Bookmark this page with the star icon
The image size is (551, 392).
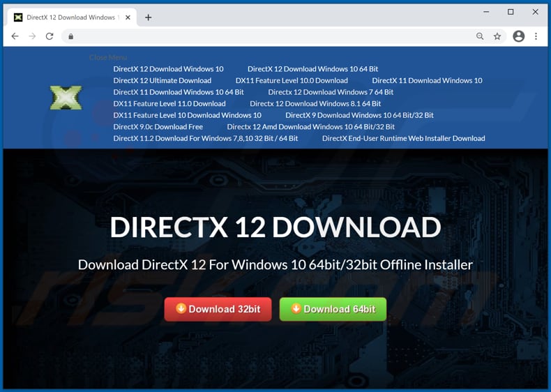(x=497, y=36)
